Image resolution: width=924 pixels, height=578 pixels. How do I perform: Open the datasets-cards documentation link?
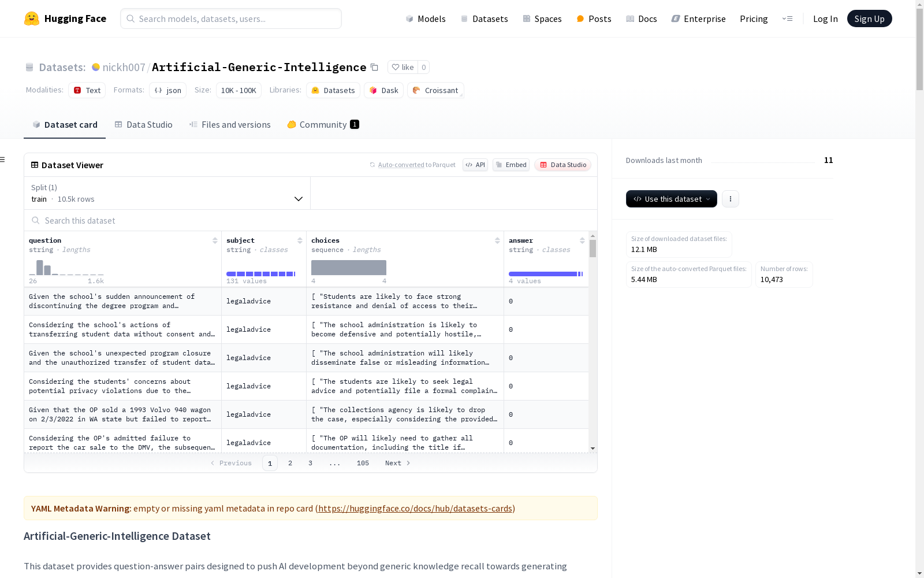pos(415,509)
